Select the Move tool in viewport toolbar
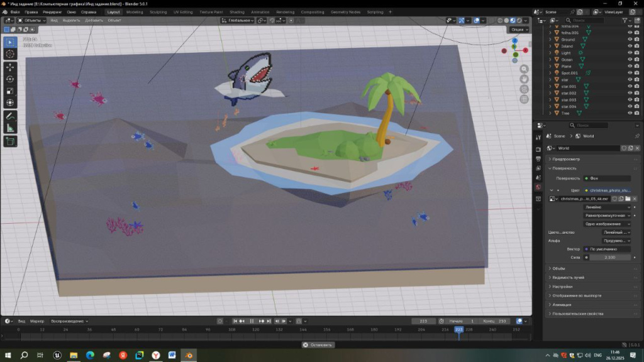Screen dimensions: 644x362 coord(10,67)
